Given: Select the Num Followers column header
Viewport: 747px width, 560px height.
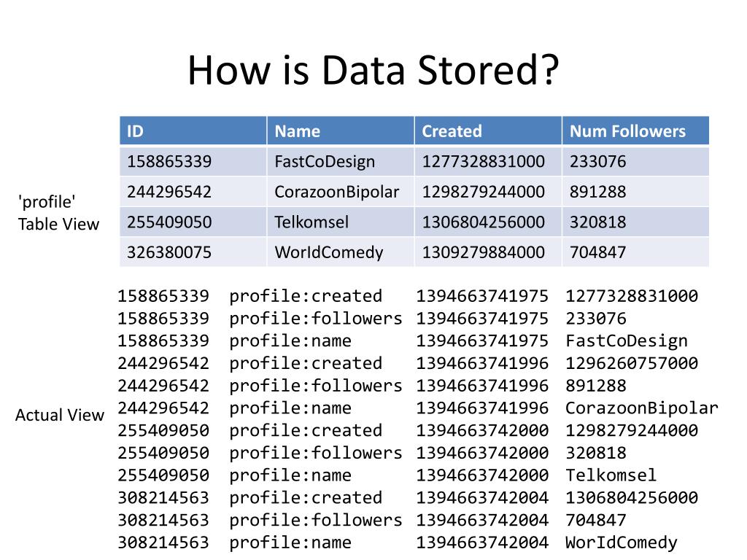Looking at the screenshot, I should click(x=635, y=131).
